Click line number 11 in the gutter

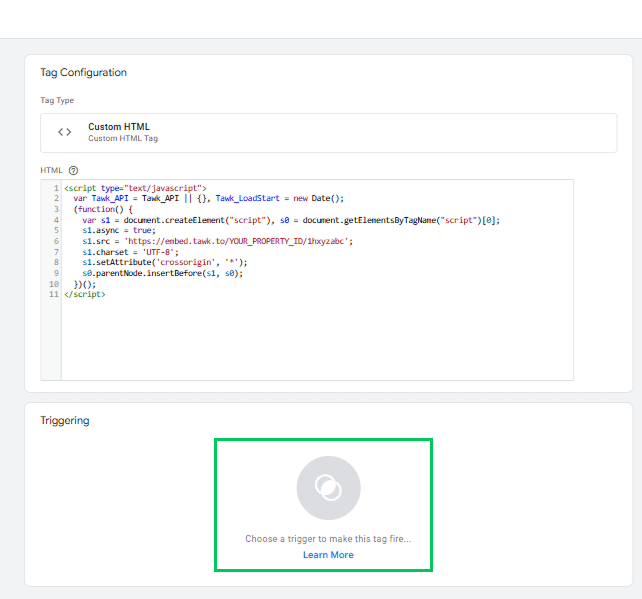coord(54,294)
